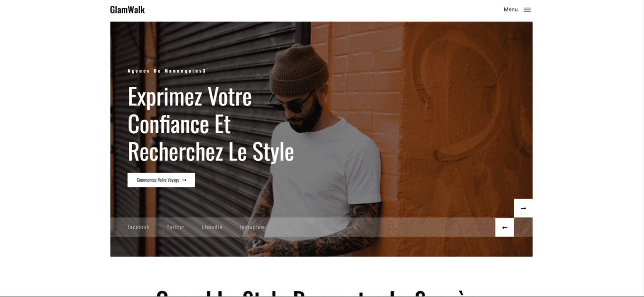
Task: Click Commencez Votre Voyage button
Action: pyautogui.click(x=161, y=180)
